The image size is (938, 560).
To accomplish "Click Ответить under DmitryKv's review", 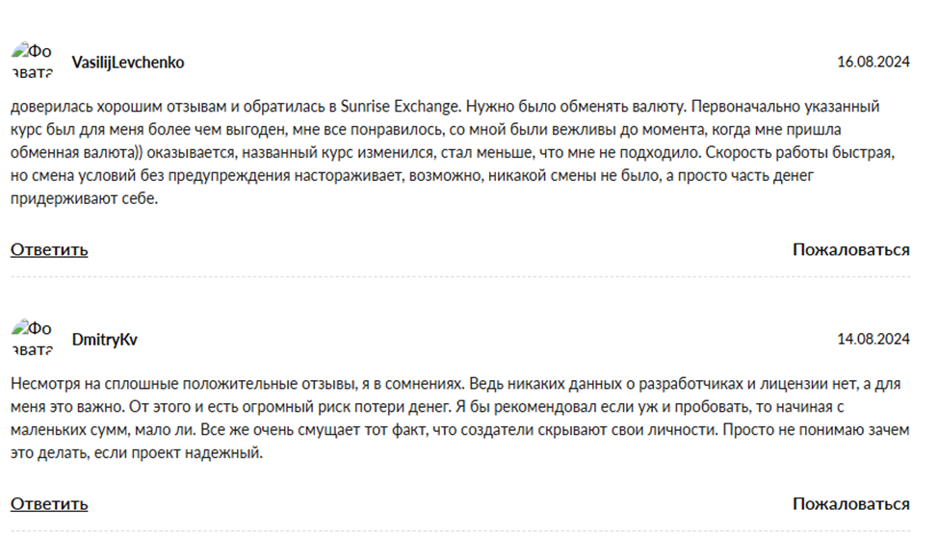I will (x=49, y=503).
